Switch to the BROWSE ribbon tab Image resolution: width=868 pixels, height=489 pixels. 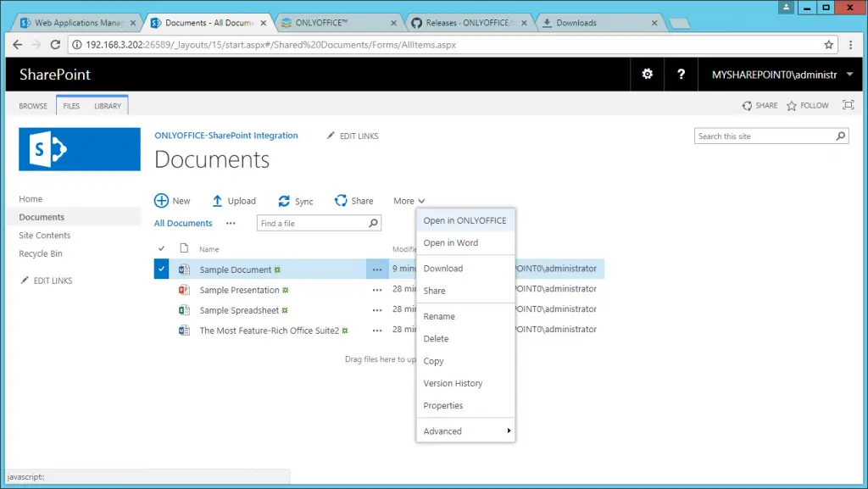[33, 106]
